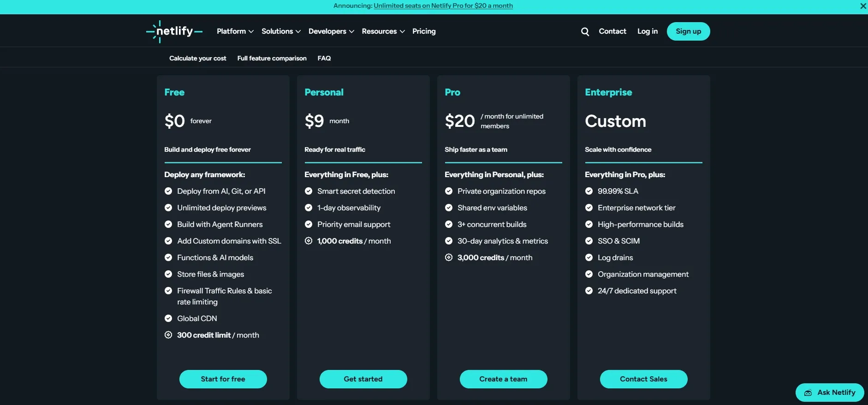Click checkmark beside Log drains
The width and height of the screenshot is (868, 405).
589,257
